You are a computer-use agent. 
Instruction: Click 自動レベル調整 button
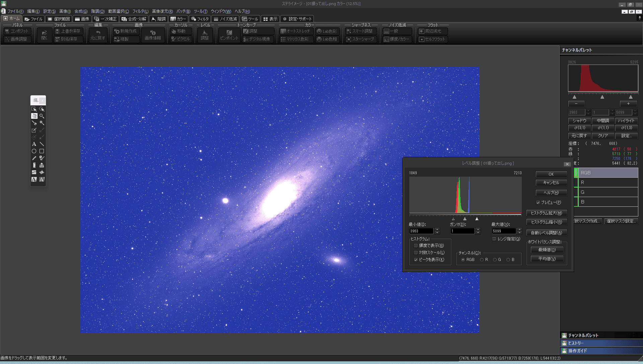[x=546, y=233]
